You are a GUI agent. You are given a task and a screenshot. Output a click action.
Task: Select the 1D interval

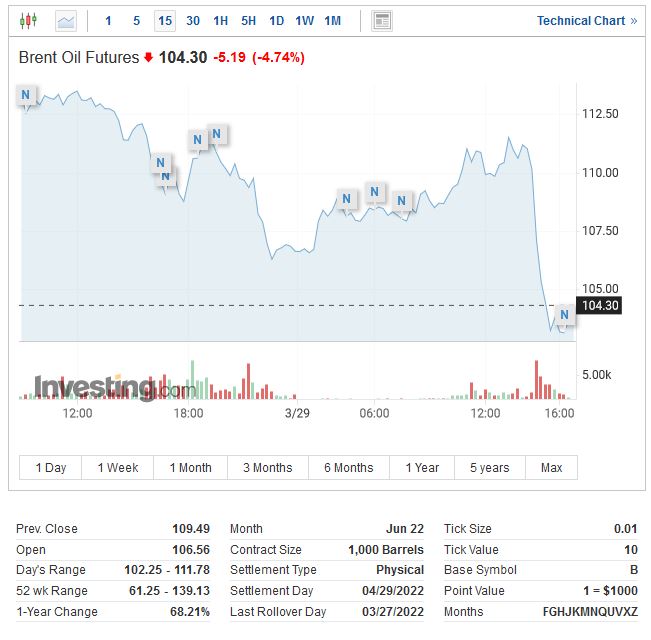[x=277, y=21]
